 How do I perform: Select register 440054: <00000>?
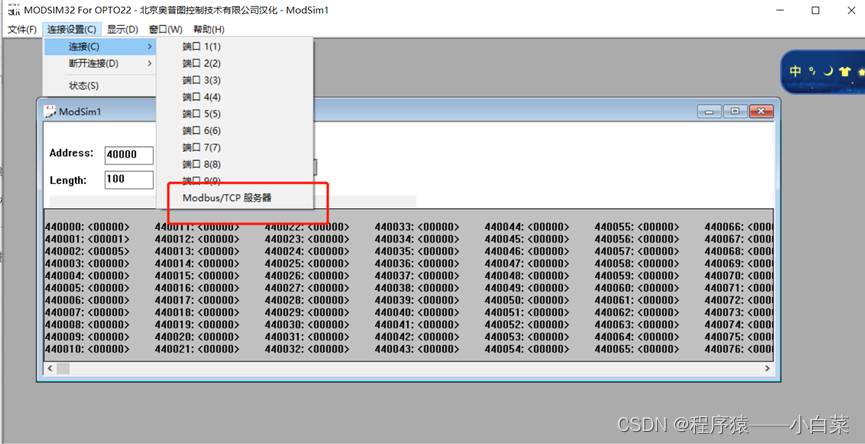click(527, 349)
